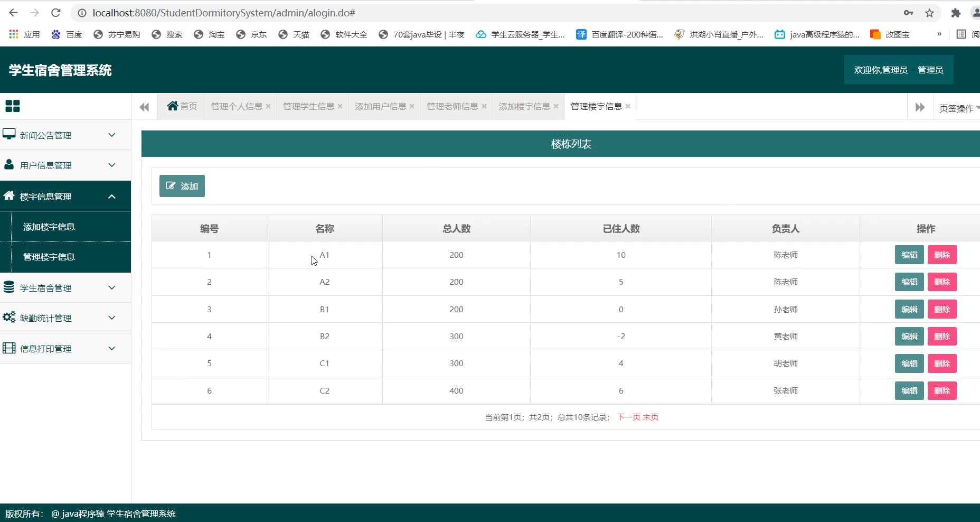Screen dimensions: 980x522
Task: Click the grid menu icon atop sidebar
Action: click(13, 106)
